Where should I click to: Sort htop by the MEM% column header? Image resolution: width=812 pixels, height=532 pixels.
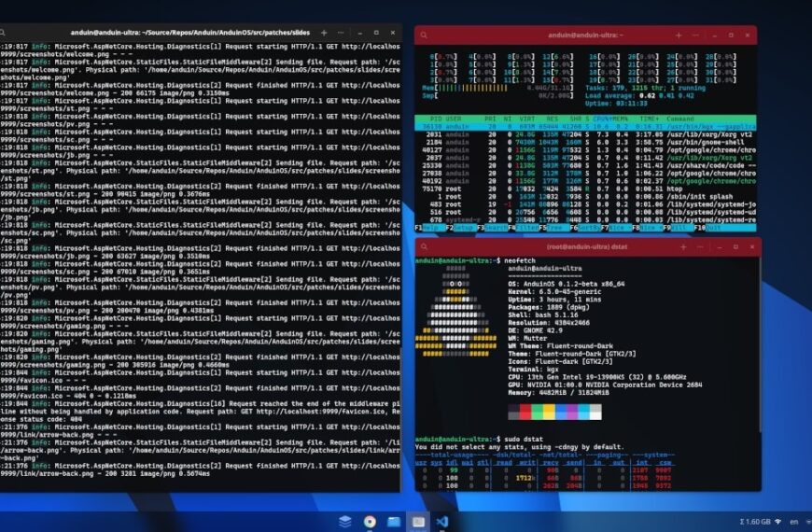pyautogui.click(x=621, y=119)
